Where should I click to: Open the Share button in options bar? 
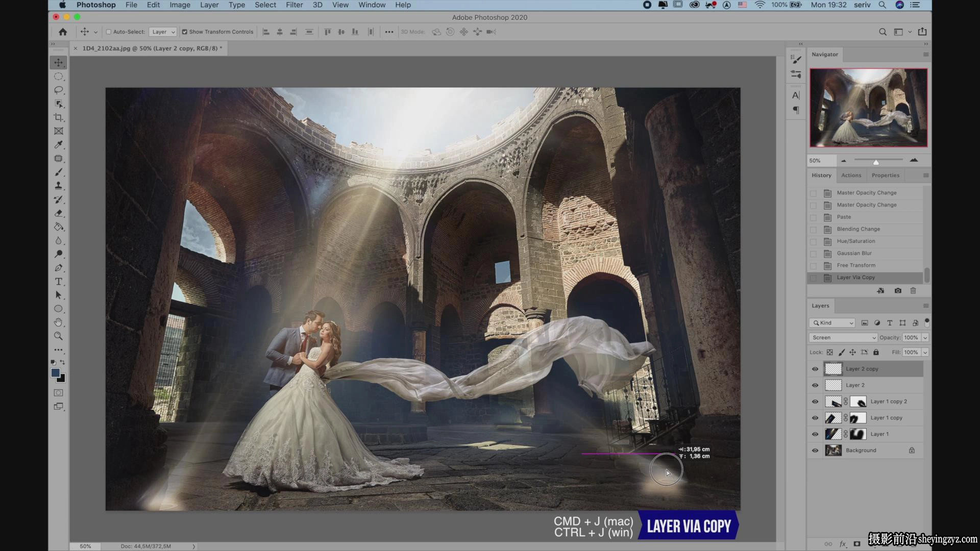click(922, 32)
